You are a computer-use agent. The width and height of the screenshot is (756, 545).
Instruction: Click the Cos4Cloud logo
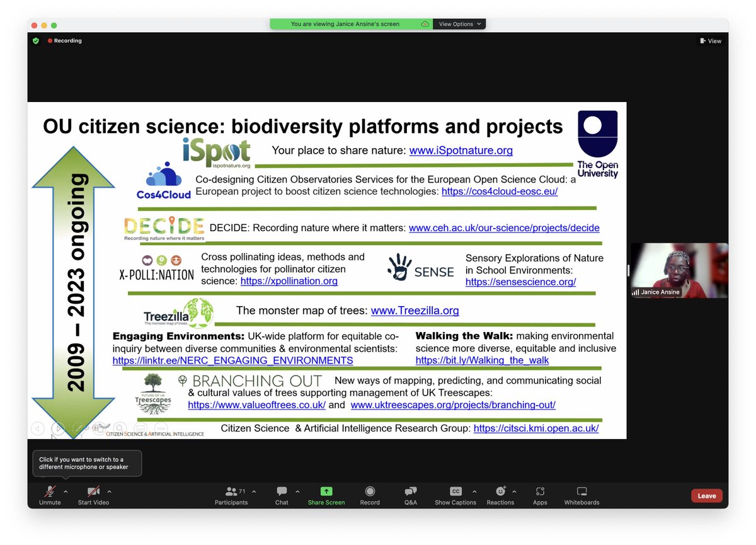pos(164,181)
